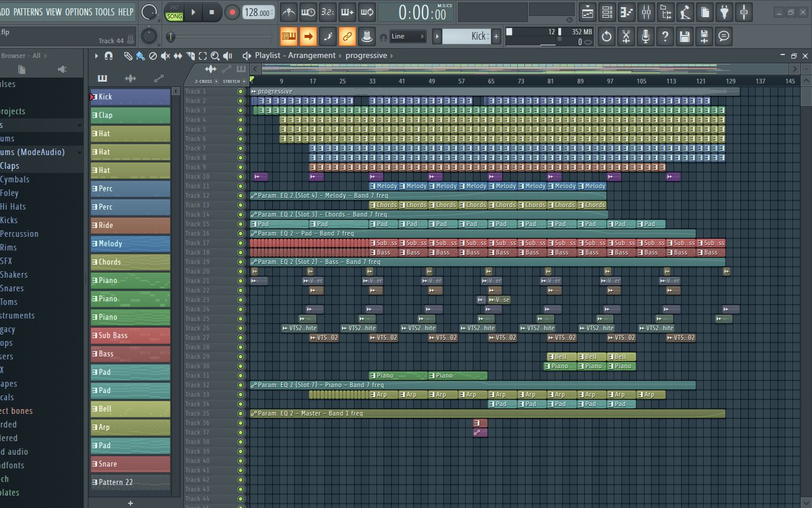Open the HELP menu
Screen dimensions: 812x508
(125, 12)
